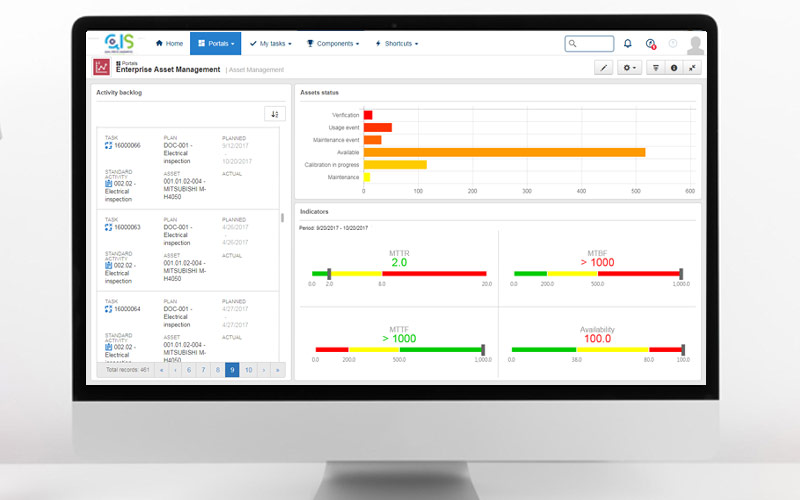This screenshot has width=800, height=500.
Task: Open the My tasks dropdown
Action: click(270, 44)
